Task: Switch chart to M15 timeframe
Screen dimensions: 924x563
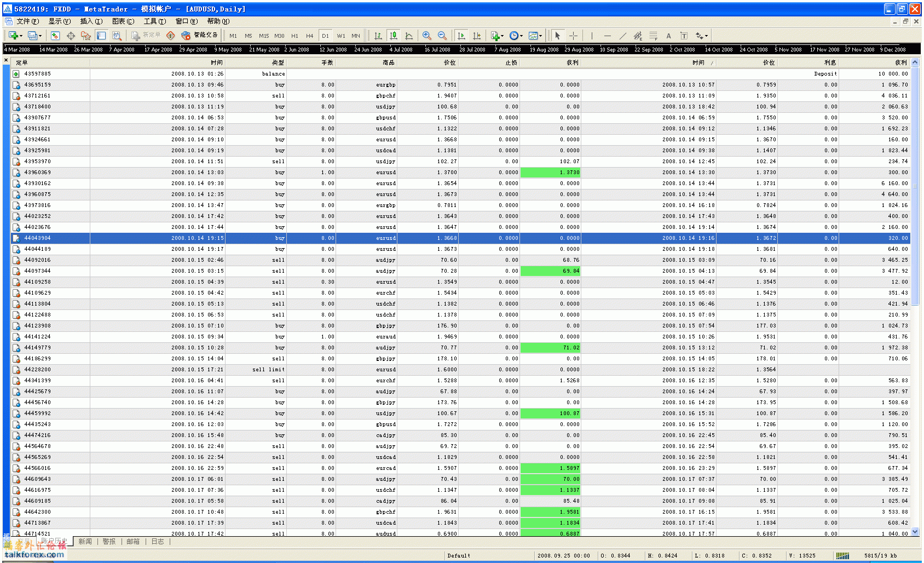Action: tap(264, 36)
